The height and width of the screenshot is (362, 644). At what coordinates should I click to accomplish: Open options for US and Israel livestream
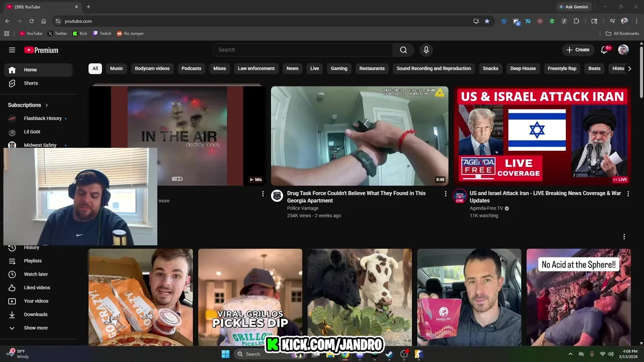(x=628, y=194)
